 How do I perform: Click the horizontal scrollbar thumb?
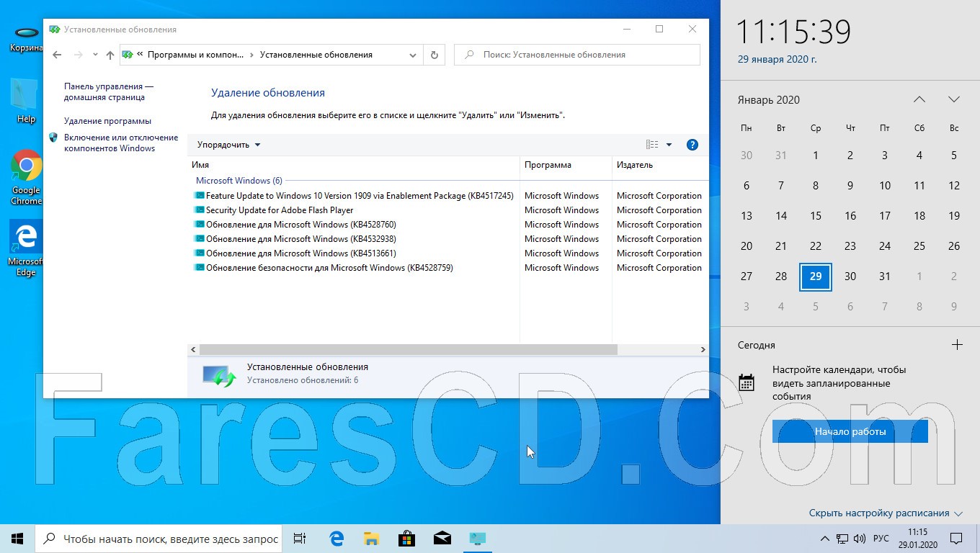pos(408,349)
